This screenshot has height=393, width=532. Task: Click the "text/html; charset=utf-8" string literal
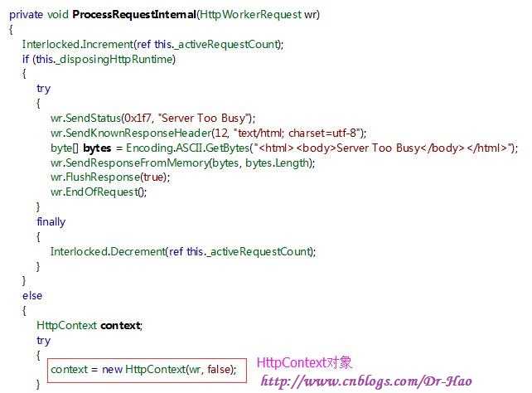[x=298, y=133]
